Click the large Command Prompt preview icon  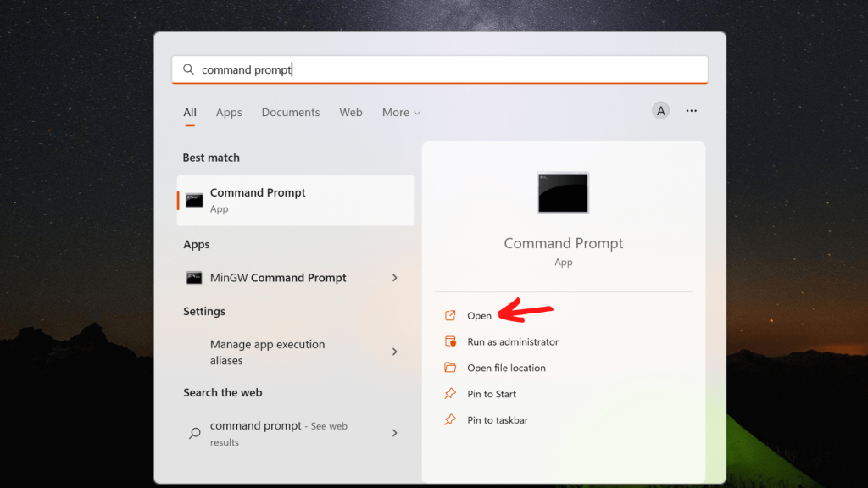[x=563, y=192]
